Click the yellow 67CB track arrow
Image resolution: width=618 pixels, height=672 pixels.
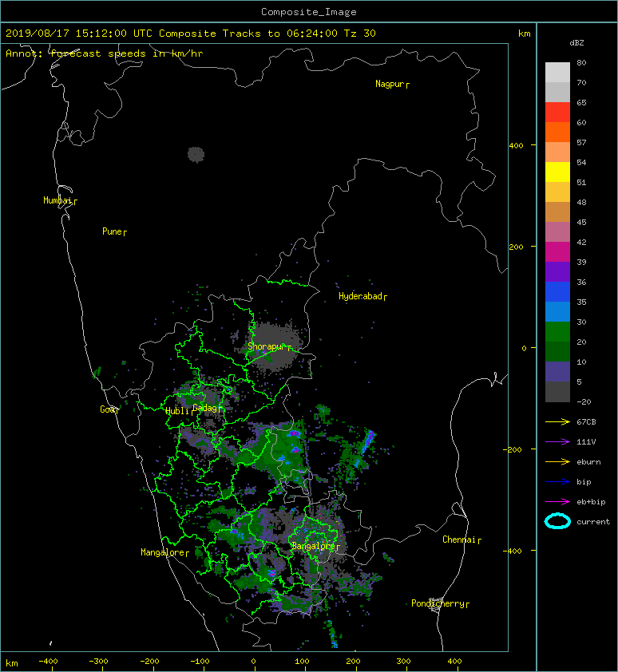click(557, 422)
